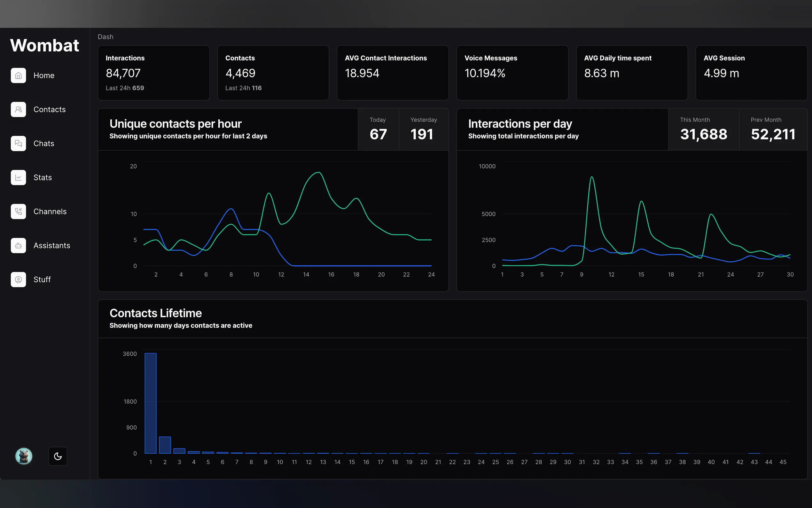This screenshot has width=812, height=508.
Task: Click the Wombat logo title
Action: tap(45, 45)
